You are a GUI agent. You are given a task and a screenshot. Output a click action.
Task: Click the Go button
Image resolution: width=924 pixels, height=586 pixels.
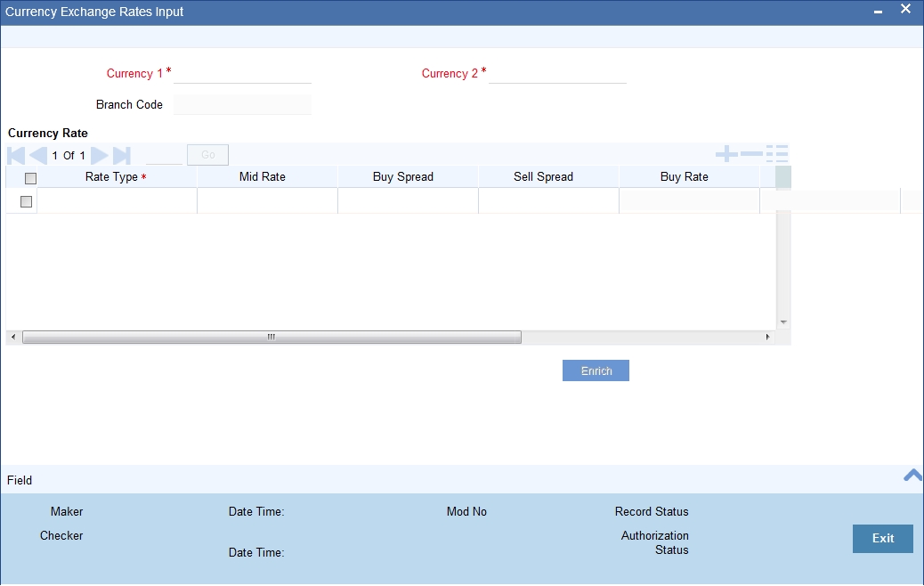pyautogui.click(x=208, y=155)
